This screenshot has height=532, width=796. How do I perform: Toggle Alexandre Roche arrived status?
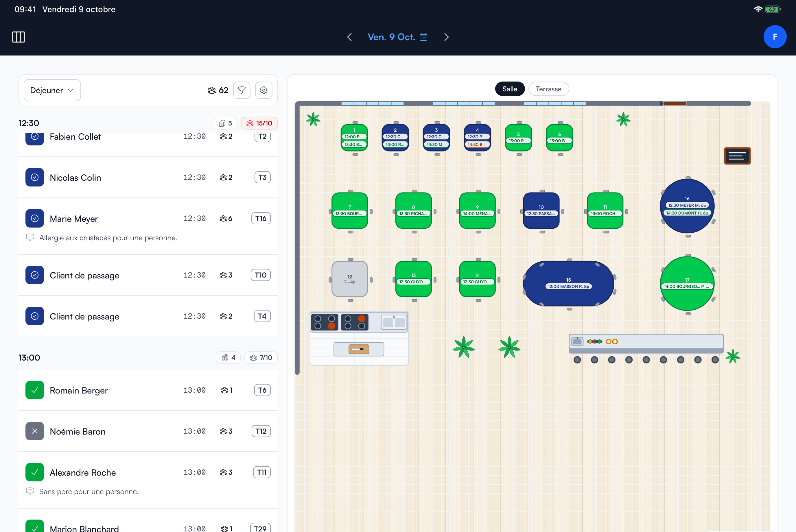point(35,472)
